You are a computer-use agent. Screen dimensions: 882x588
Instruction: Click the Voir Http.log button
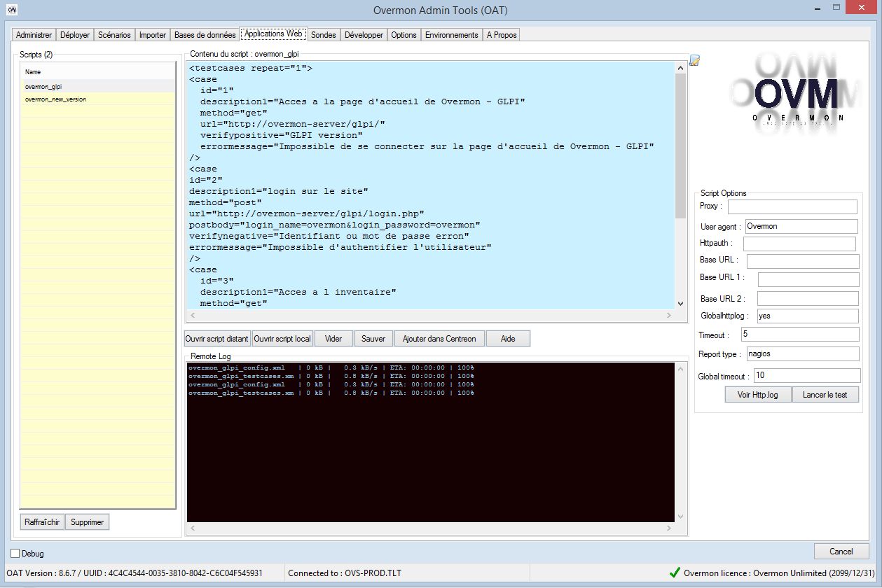tap(758, 395)
